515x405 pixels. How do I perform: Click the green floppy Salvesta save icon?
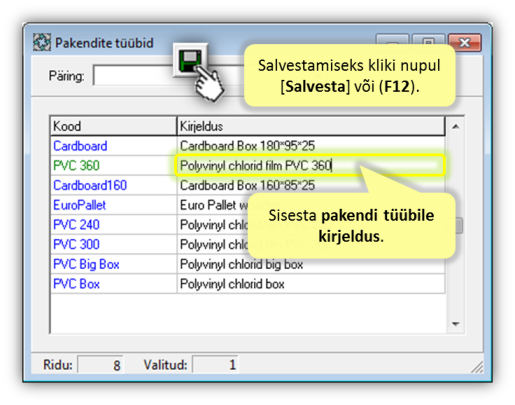click(190, 61)
